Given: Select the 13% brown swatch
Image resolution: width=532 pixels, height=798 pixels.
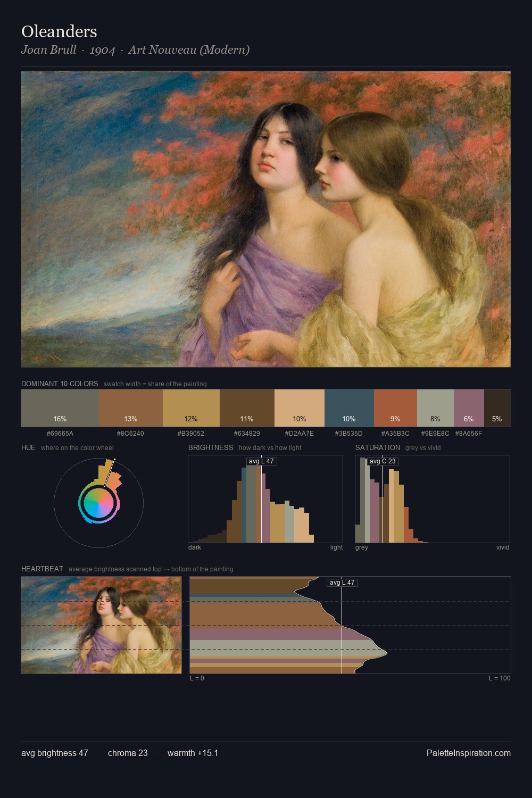Looking at the screenshot, I should 131,408.
